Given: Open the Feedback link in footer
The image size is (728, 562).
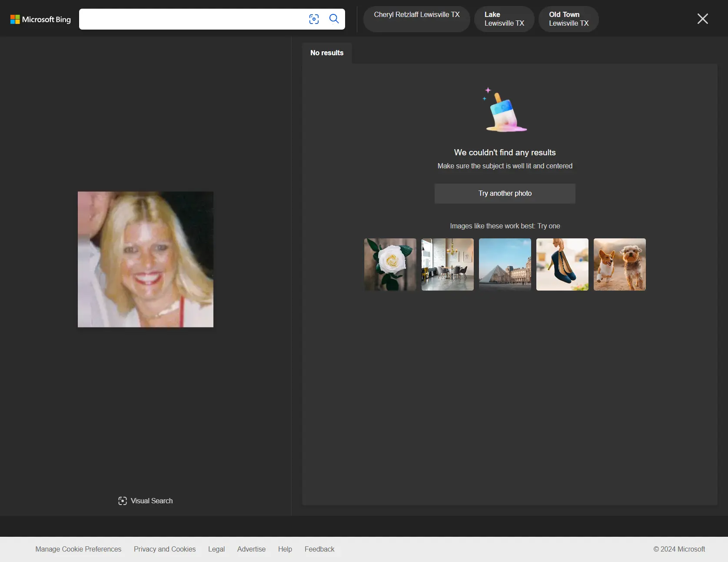Looking at the screenshot, I should [319, 549].
